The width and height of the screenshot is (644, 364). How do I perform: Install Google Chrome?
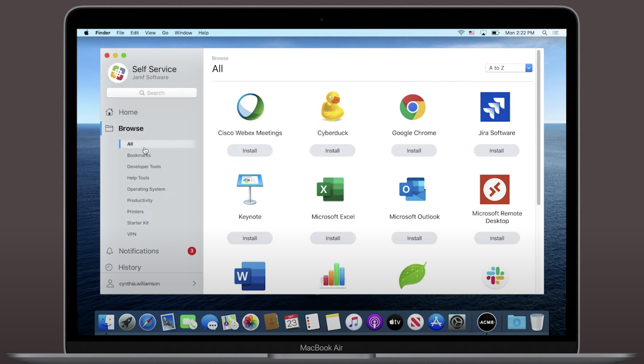point(414,151)
